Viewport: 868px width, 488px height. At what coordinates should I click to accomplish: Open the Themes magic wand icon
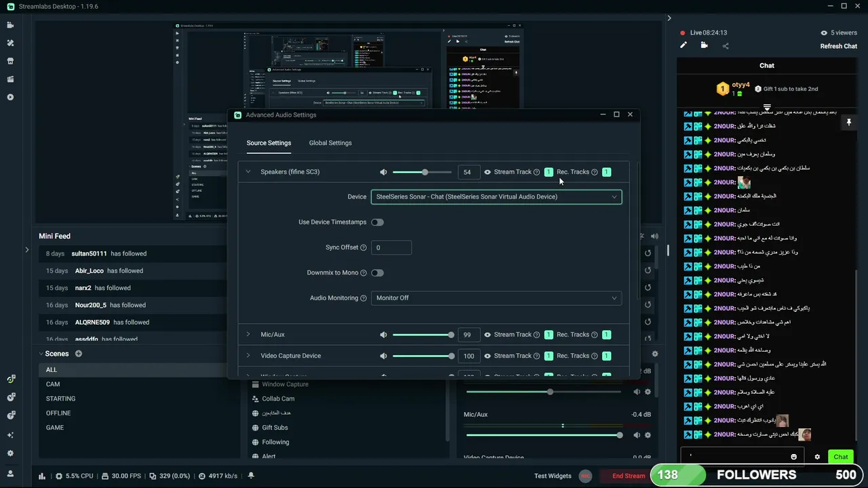(10, 43)
